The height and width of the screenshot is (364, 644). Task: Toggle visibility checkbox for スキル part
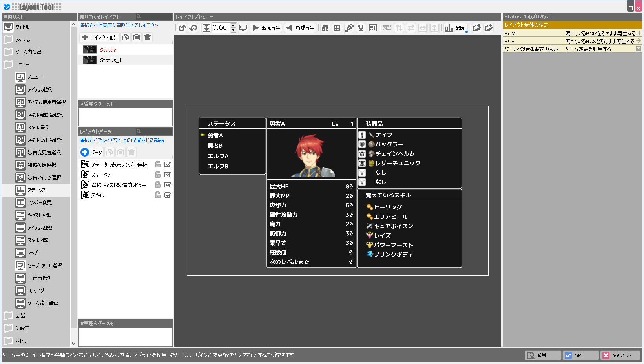click(168, 195)
